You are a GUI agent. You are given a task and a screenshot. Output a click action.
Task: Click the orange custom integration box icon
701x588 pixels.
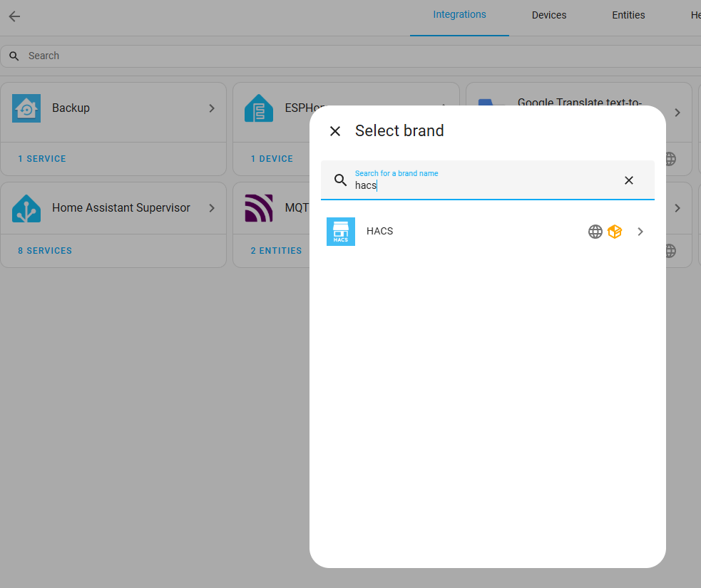615,232
